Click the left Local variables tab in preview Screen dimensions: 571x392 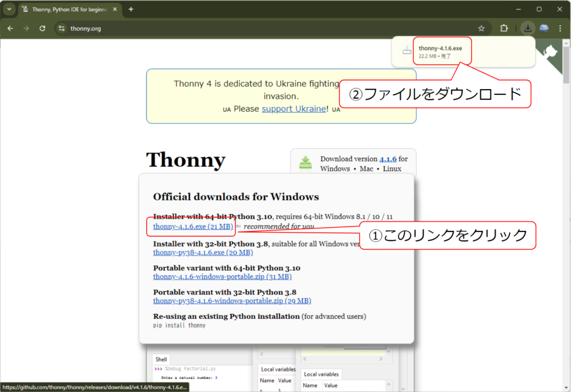click(278, 369)
